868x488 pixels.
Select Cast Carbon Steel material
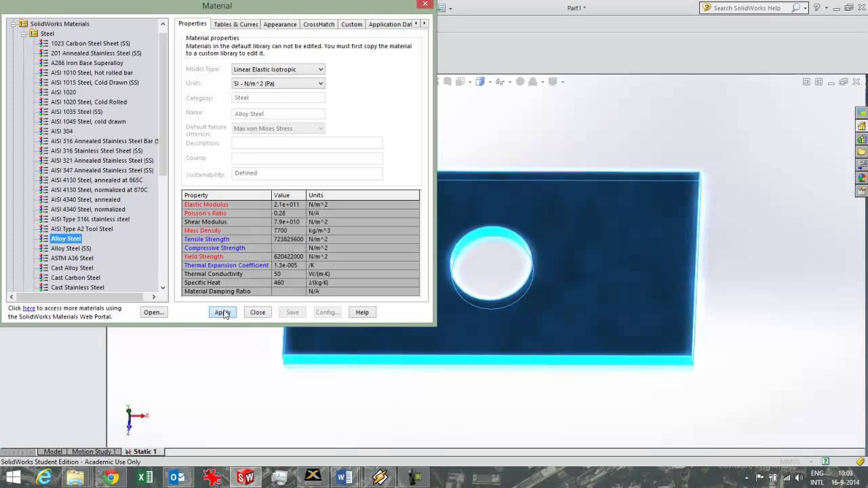[75, 278]
